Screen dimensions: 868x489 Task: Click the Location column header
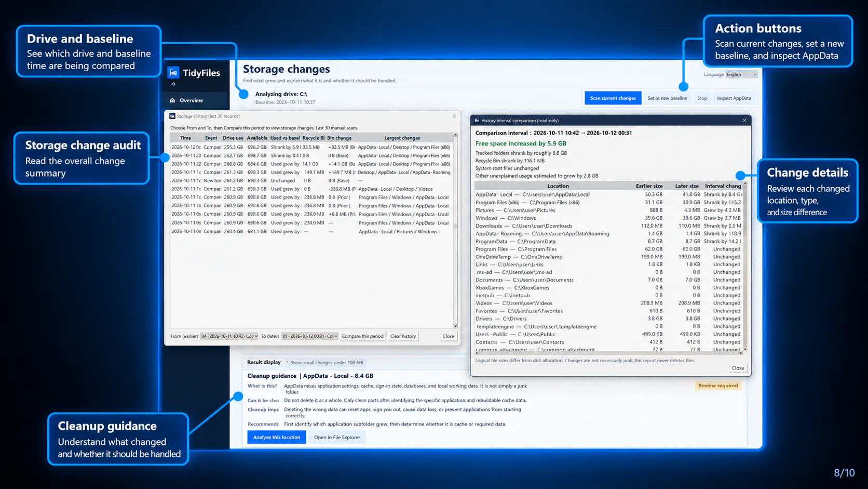click(558, 186)
